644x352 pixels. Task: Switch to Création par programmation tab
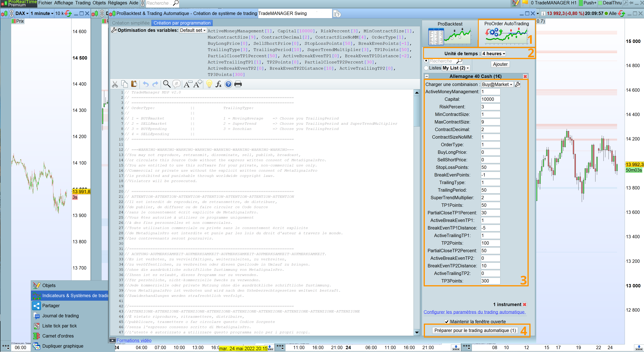click(x=182, y=23)
